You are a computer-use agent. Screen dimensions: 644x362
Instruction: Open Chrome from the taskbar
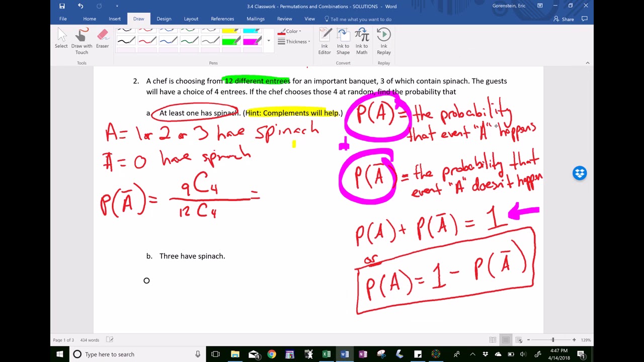(272, 354)
